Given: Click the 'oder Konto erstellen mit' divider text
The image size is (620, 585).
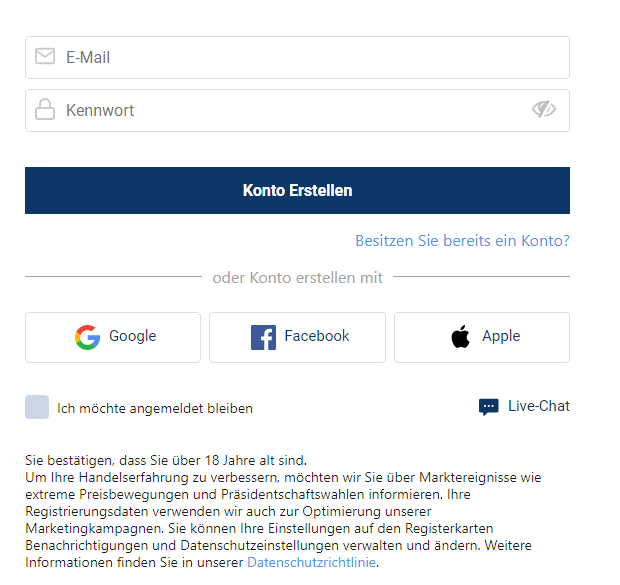Looking at the screenshot, I should [297, 277].
